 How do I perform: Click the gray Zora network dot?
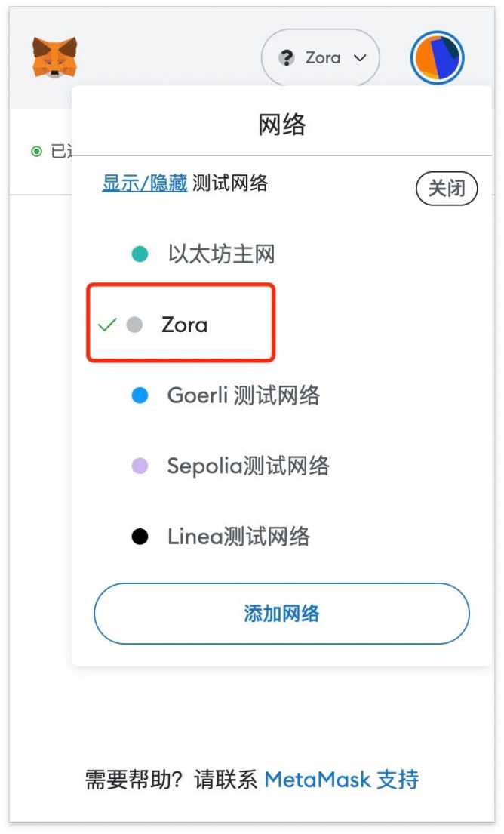coord(134,325)
